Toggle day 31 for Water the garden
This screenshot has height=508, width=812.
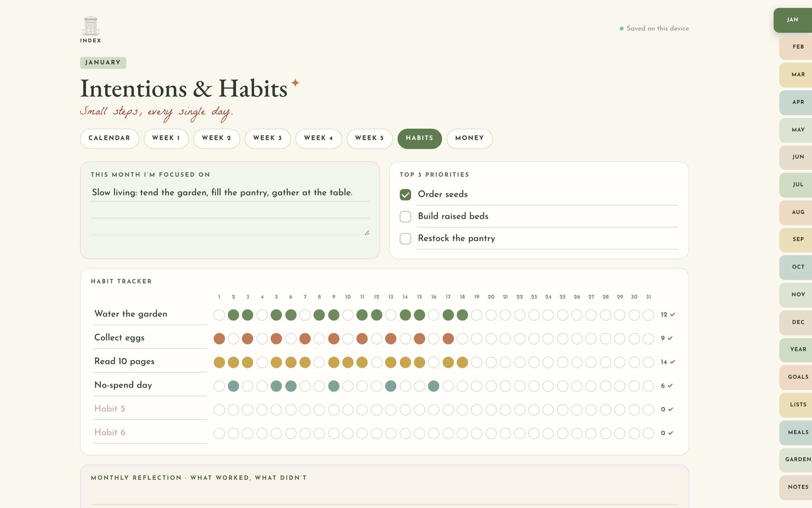point(649,315)
